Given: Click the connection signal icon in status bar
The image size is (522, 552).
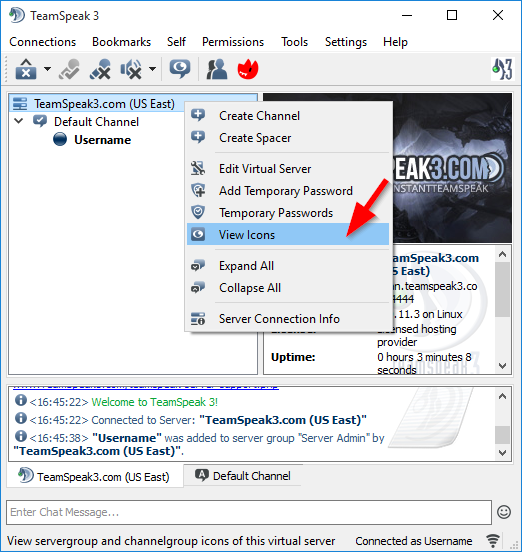Looking at the screenshot, I should (x=493, y=540).
